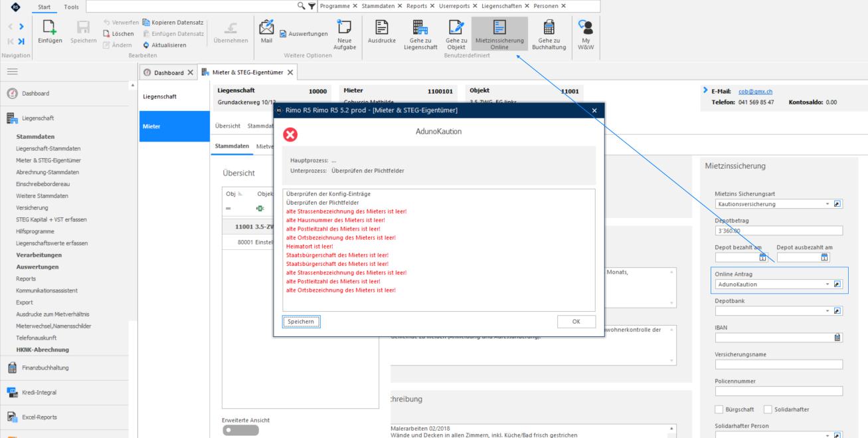Remove the Reports search tag

point(433,6)
